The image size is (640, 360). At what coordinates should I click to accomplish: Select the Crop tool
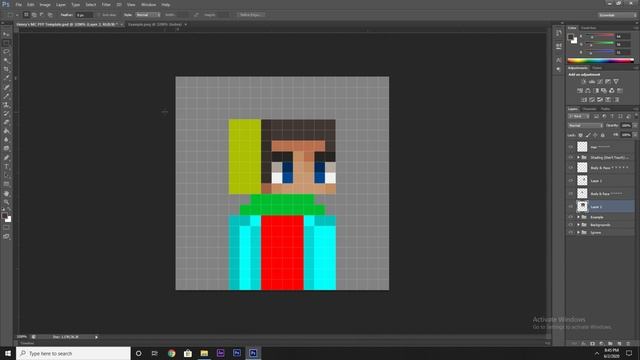click(x=6, y=69)
